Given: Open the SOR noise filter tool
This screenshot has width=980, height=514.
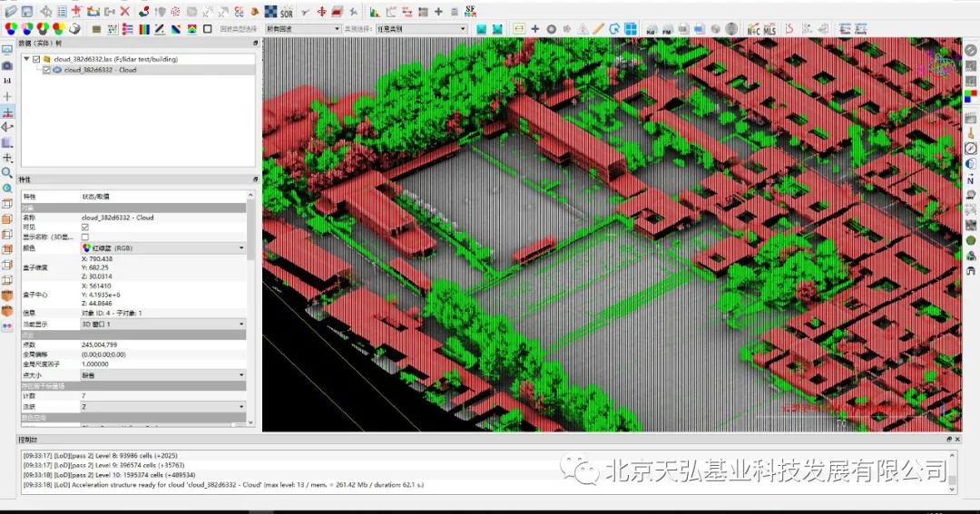Looking at the screenshot, I should pyautogui.click(x=286, y=12).
